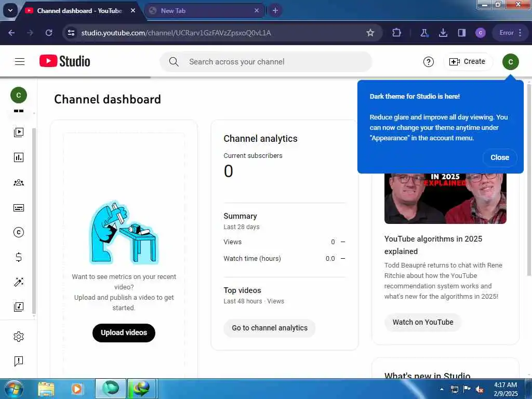Viewport: 532px width, 399px height.
Task: Open Subtitles icon in sidebar
Action: pos(19,208)
